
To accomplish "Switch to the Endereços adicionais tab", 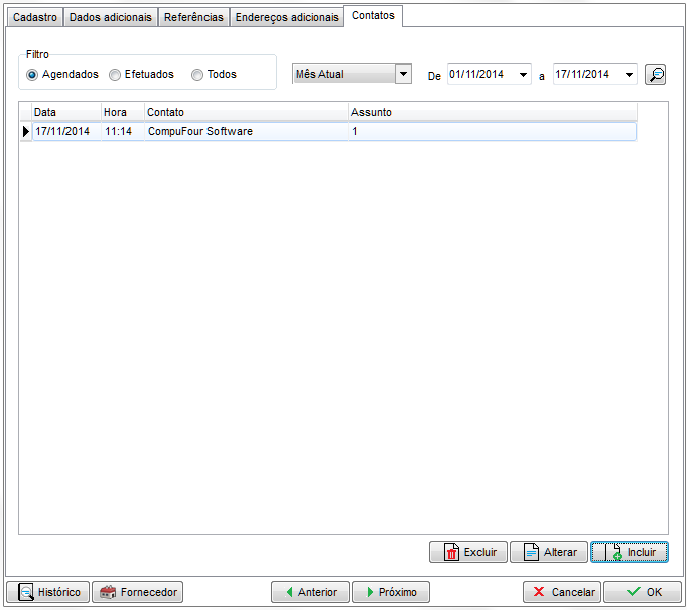I will pyautogui.click(x=287, y=17).
